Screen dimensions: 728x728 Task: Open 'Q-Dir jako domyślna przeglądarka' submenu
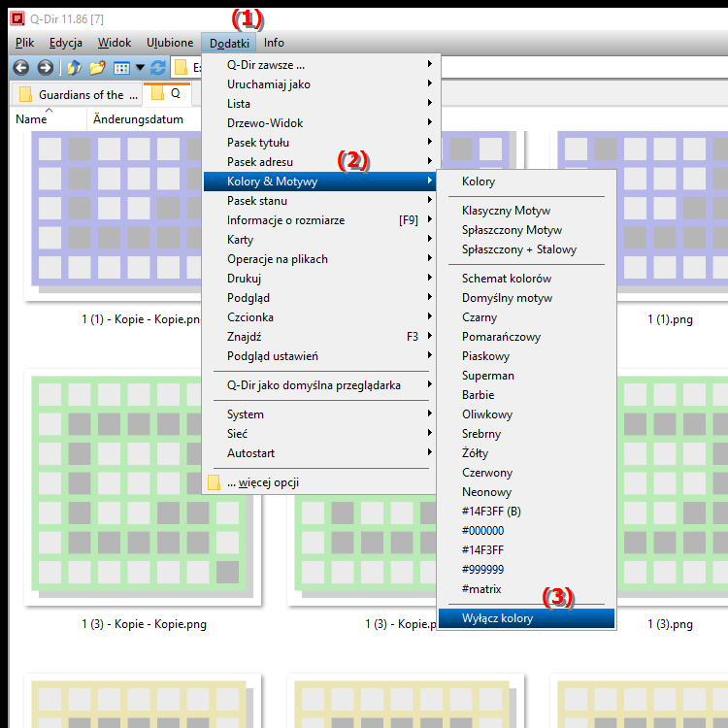(x=319, y=385)
